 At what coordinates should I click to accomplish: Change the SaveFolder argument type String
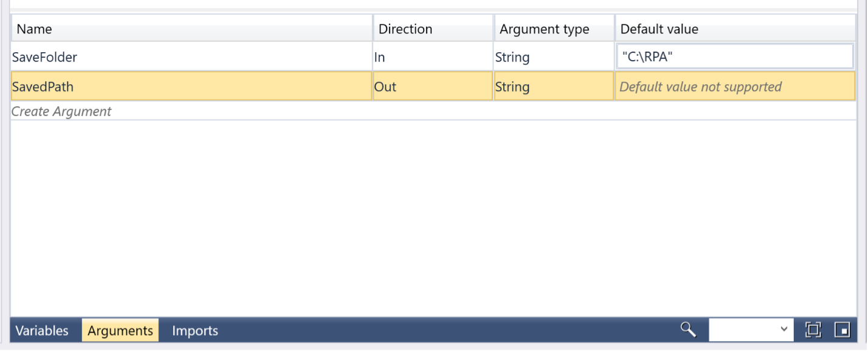coord(553,57)
